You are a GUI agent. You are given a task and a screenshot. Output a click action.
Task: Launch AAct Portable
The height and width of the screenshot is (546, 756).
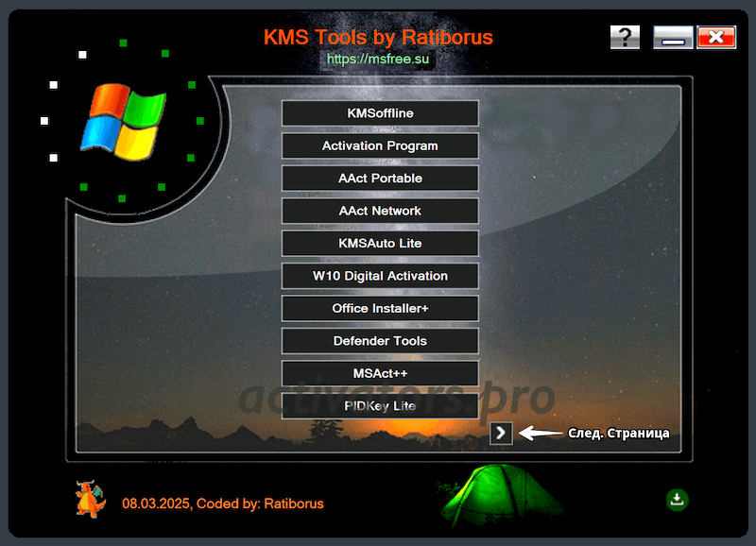[x=379, y=178]
